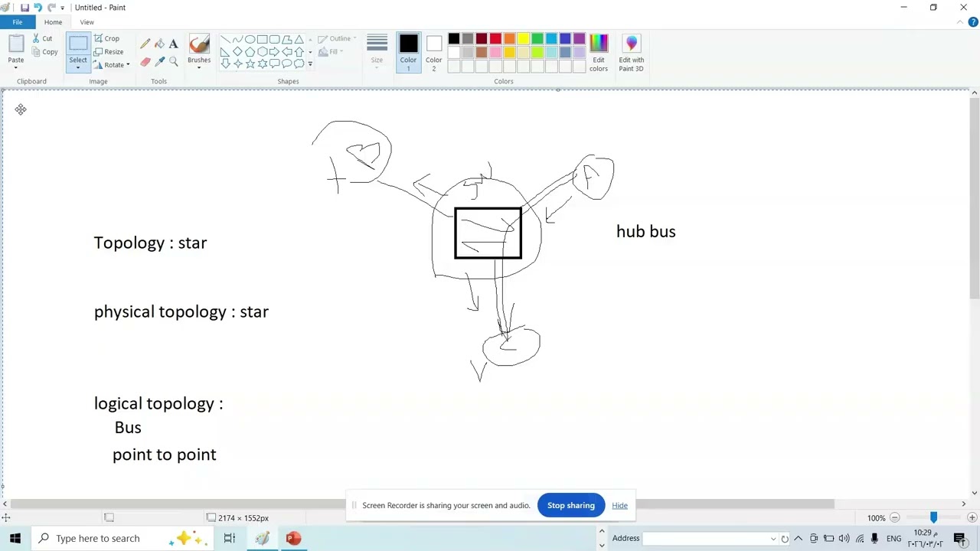The image size is (980, 551).
Task: Open Edit with Paint 3D
Action: [632, 54]
